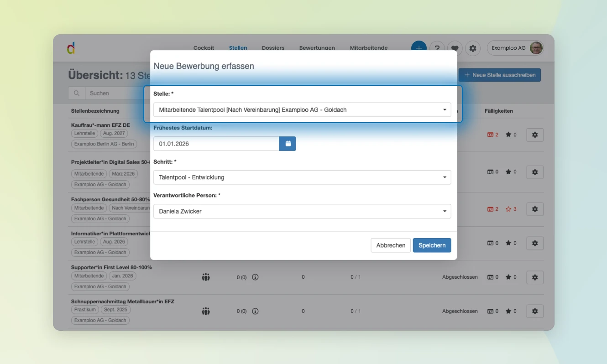This screenshot has width=607, height=364.
Task: Click Abgeschlossen status in Supporter*in row
Action: click(460, 277)
